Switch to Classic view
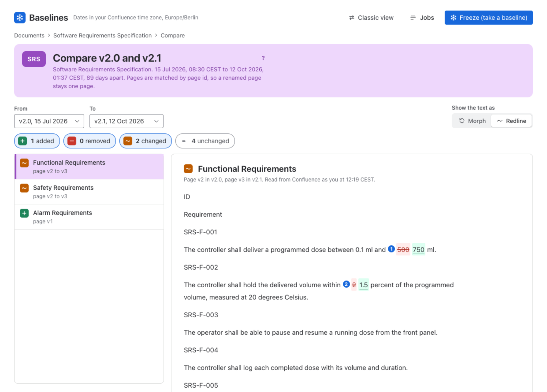The width and height of the screenshot is (547, 392). pyautogui.click(x=371, y=18)
